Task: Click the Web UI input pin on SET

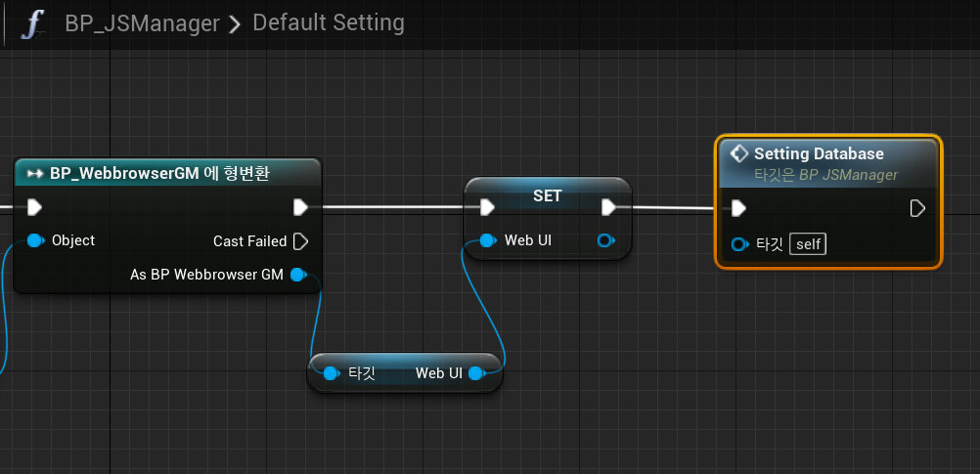Action: [487, 240]
